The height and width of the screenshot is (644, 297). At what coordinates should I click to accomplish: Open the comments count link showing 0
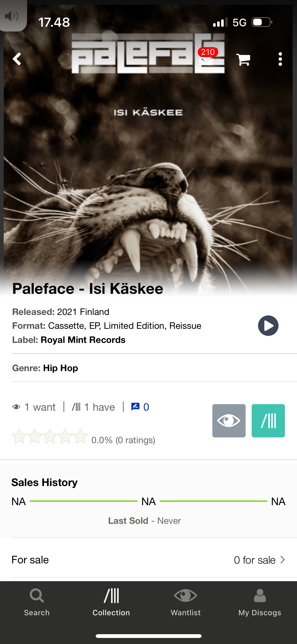pyautogui.click(x=140, y=407)
